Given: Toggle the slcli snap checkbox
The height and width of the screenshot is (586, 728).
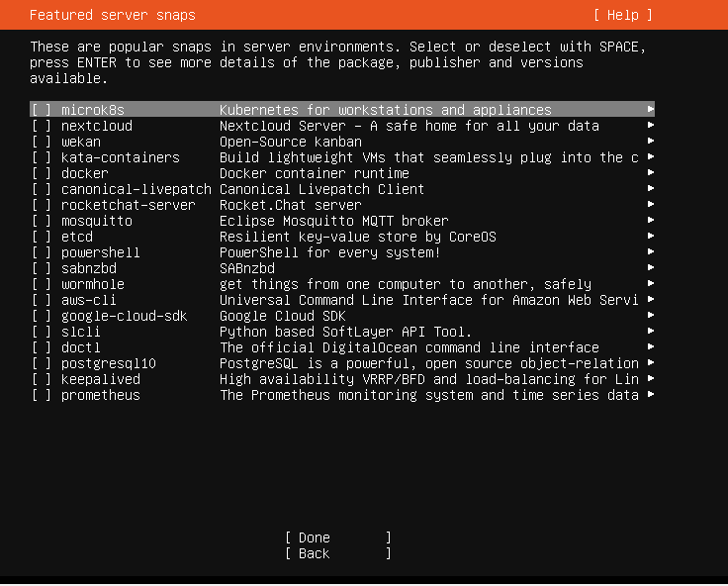Looking at the screenshot, I should click(x=42, y=331).
